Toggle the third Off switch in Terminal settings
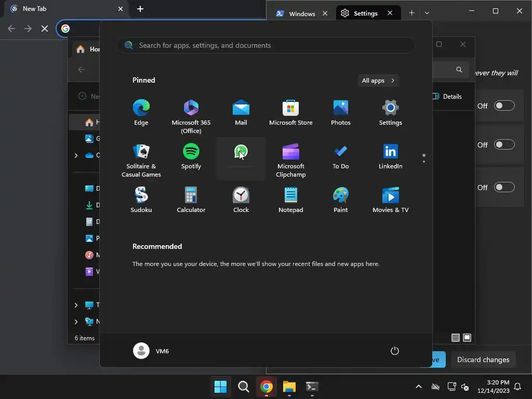532x399 pixels. tap(504, 187)
